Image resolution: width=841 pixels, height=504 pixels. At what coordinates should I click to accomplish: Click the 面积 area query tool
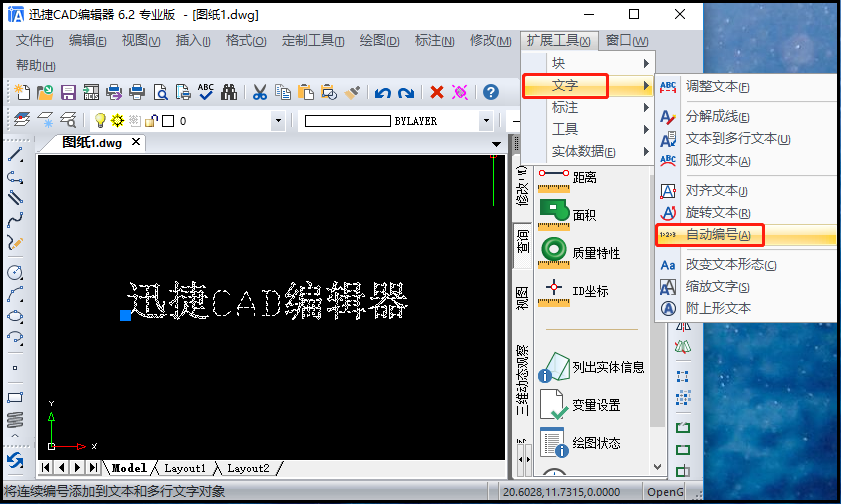(568, 214)
